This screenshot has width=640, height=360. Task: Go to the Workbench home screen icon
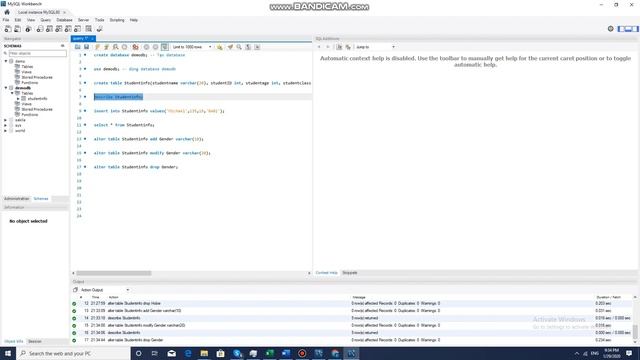pyautogui.click(x=7, y=12)
